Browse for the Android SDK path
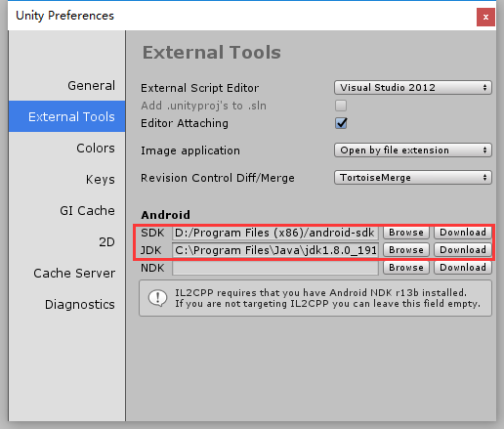The image size is (504, 429). (x=406, y=233)
